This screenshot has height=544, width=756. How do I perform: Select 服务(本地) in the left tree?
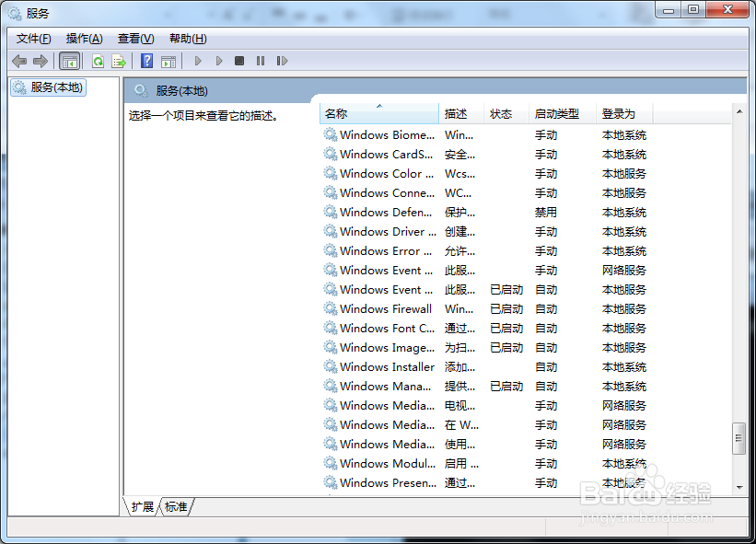[x=48, y=87]
